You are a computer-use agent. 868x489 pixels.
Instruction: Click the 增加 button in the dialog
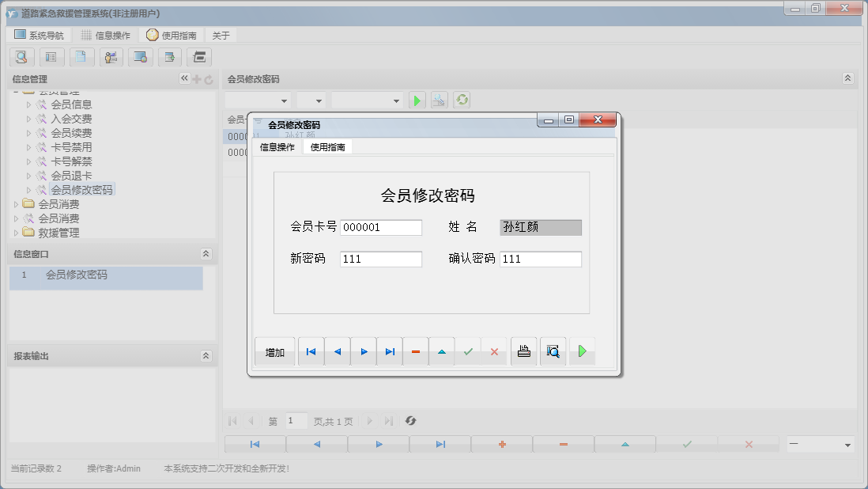[x=274, y=351]
